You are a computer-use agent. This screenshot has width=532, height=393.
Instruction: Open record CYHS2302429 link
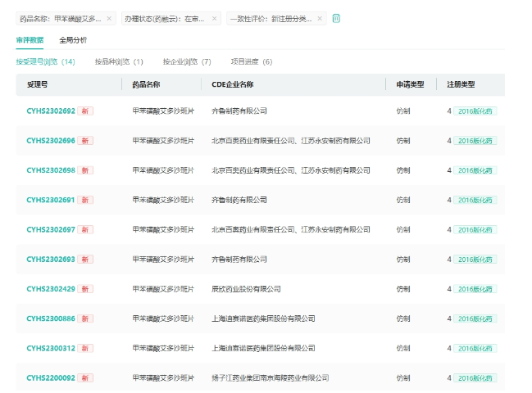[51, 289]
